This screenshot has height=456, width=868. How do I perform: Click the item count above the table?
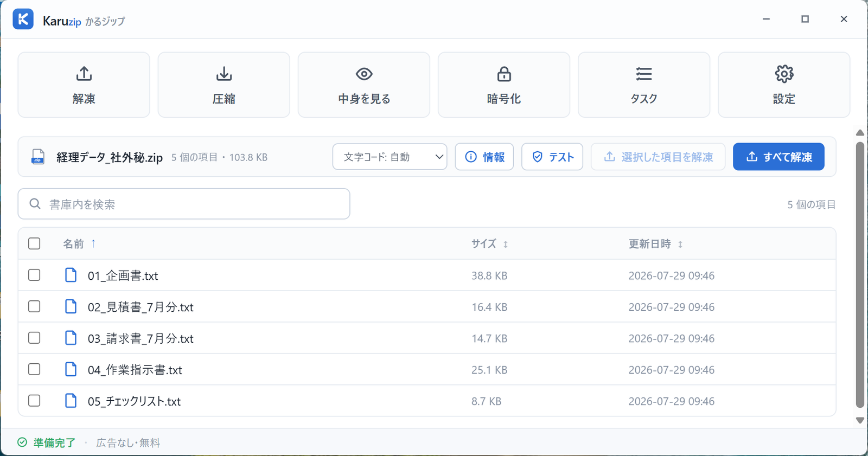pyautogui.click(x=812, y=204)
